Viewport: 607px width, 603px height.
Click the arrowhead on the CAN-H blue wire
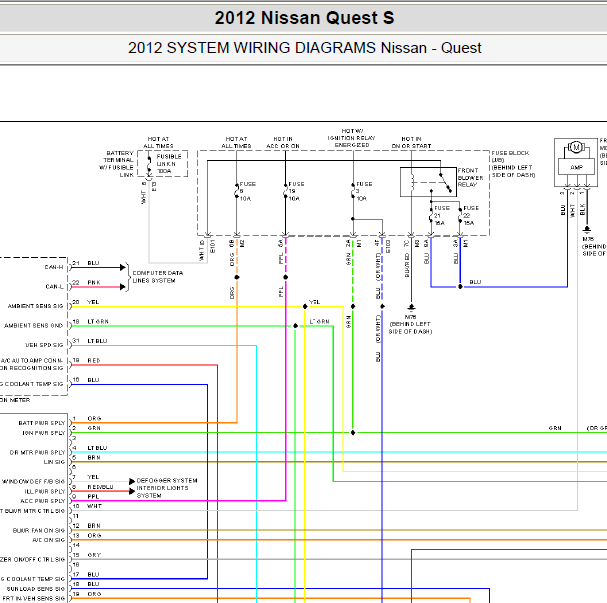[x=123, y=267]
